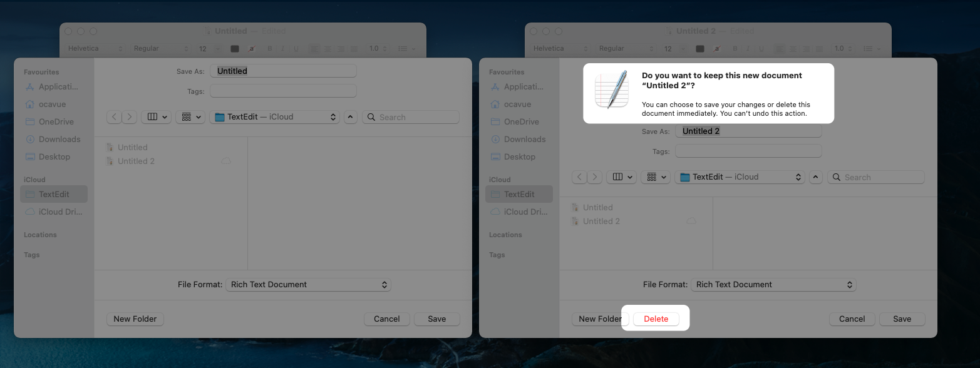Select iCloud Drive in Untitled dialog sidebar
The height and width of the screenshot is (368, 980).
[x=54, y=212]
